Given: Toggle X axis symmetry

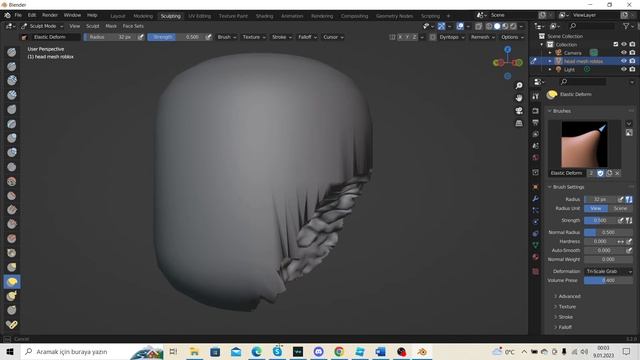Looking at the screenshot, I should 400,37.
